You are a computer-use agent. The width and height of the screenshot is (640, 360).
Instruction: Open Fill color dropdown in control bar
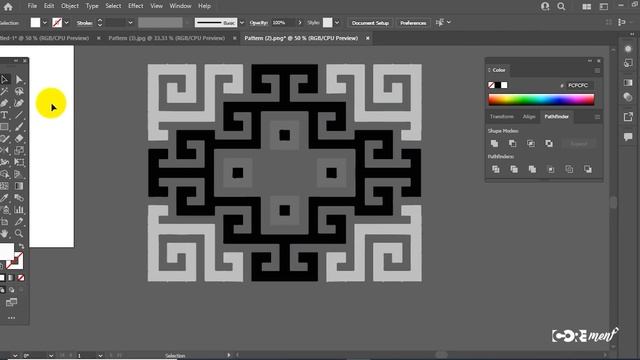coord(44,23)
